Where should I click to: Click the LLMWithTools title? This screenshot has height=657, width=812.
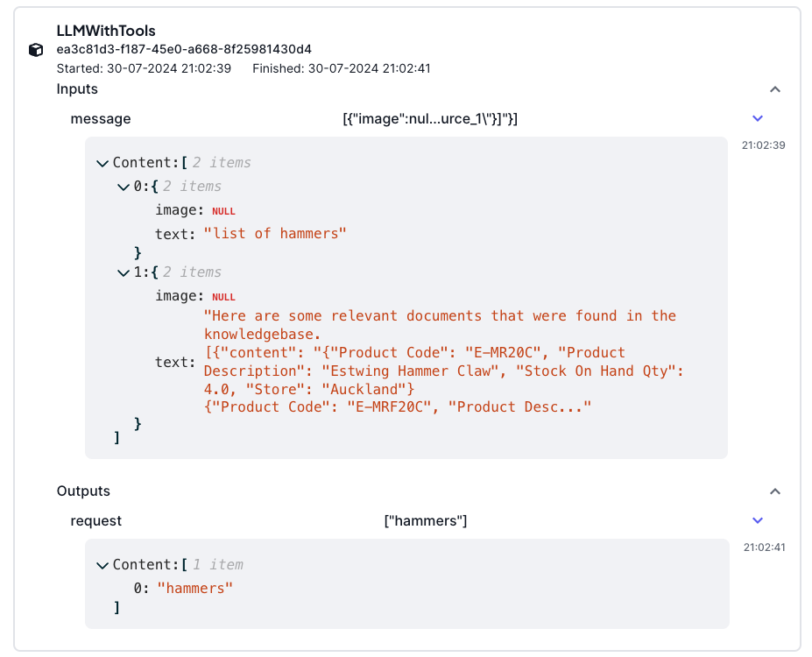pos(106,31)
